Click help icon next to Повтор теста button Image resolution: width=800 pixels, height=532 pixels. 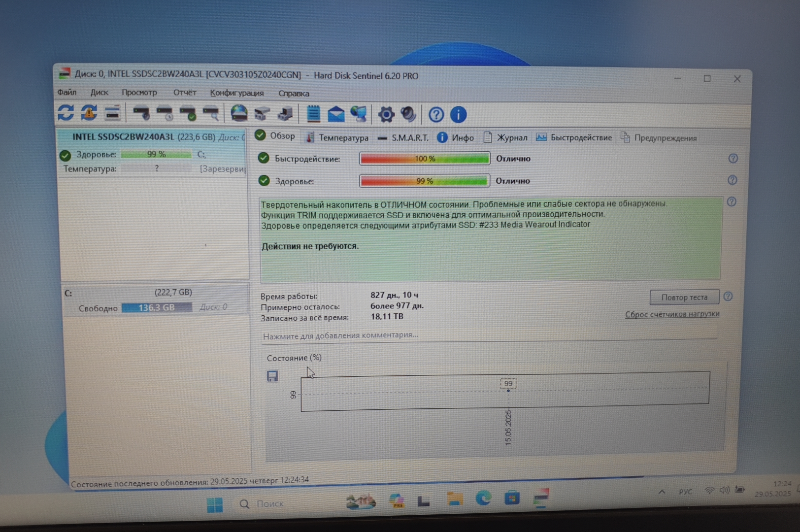(728, 297)
